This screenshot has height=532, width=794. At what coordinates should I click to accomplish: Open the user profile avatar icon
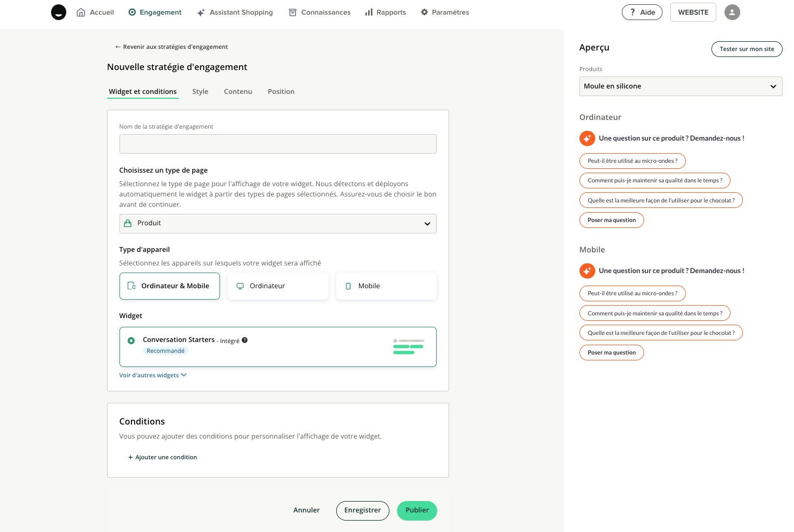pyautogui.click(x=732, y=12)
